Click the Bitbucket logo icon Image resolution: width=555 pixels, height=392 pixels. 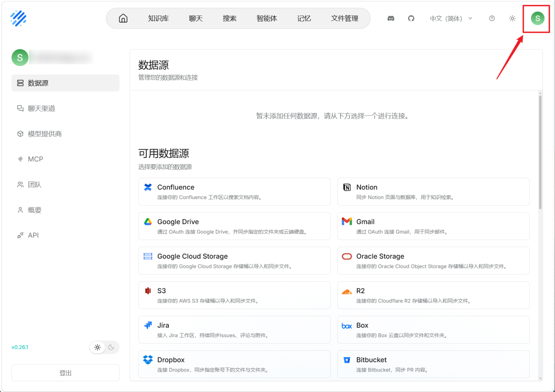347,360
